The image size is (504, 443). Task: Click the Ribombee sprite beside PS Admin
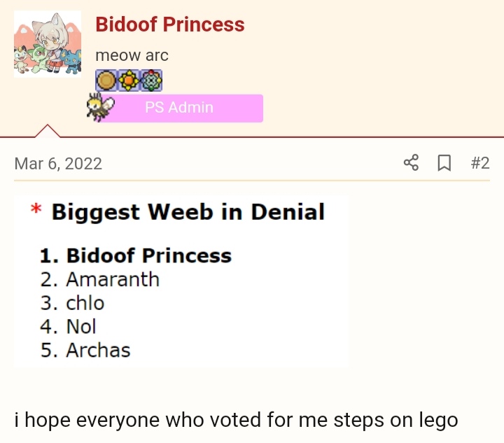(100, 106)
